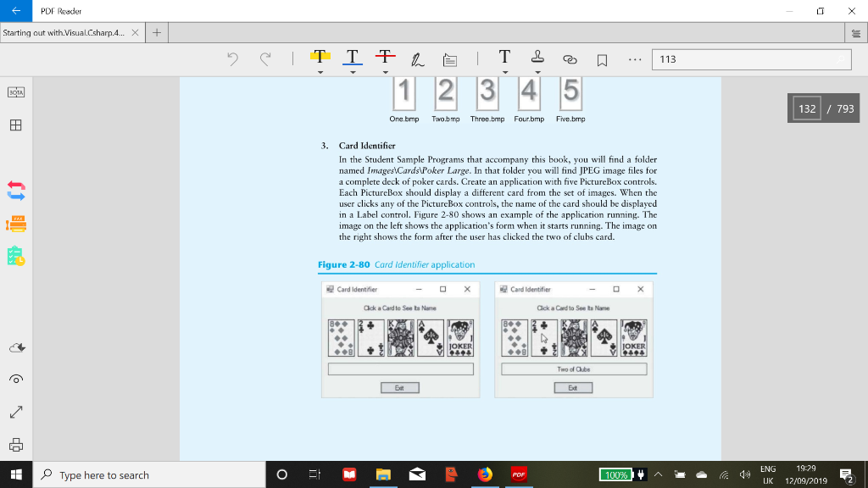
Task: Expand the stamp style dropdown arrow
Action: pos(537,72)
